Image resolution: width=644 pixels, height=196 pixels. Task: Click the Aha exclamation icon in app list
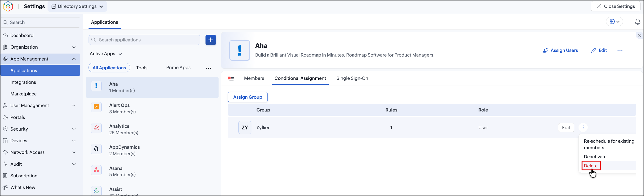(x=96, y=86)
